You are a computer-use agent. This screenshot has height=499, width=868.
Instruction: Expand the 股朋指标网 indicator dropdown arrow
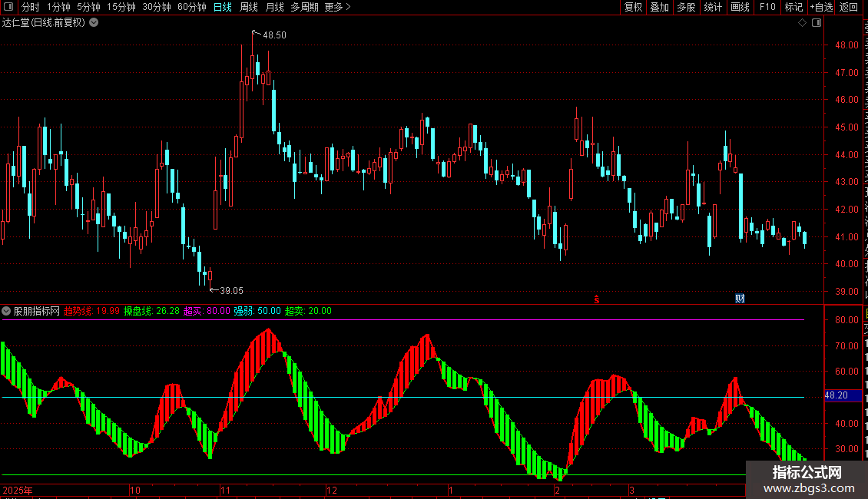pos(6,311)
